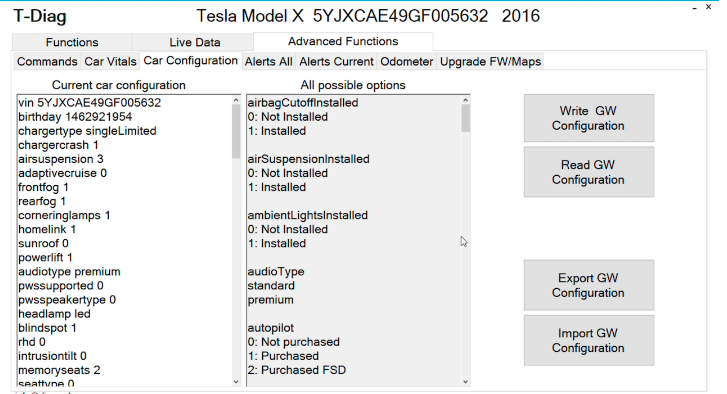Switch to the Functions tab
Screen dimensions: 727x394
[72, 42]
